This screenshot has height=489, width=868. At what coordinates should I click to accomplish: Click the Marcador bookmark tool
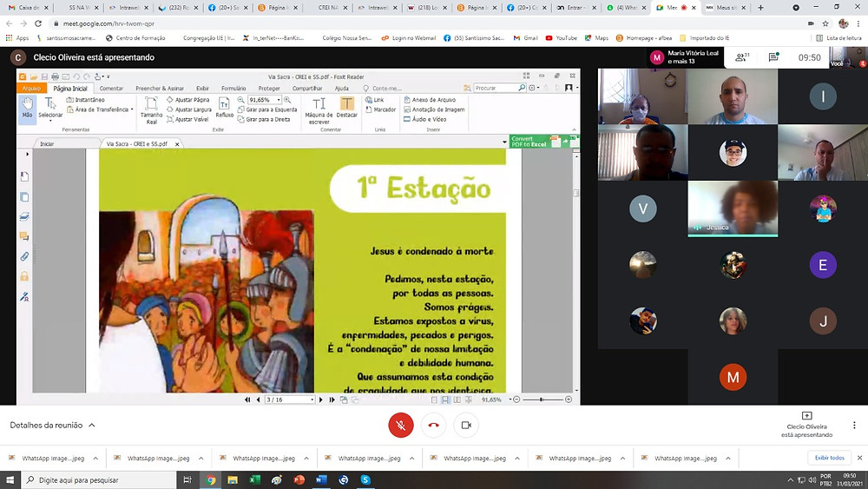[380, 109]
